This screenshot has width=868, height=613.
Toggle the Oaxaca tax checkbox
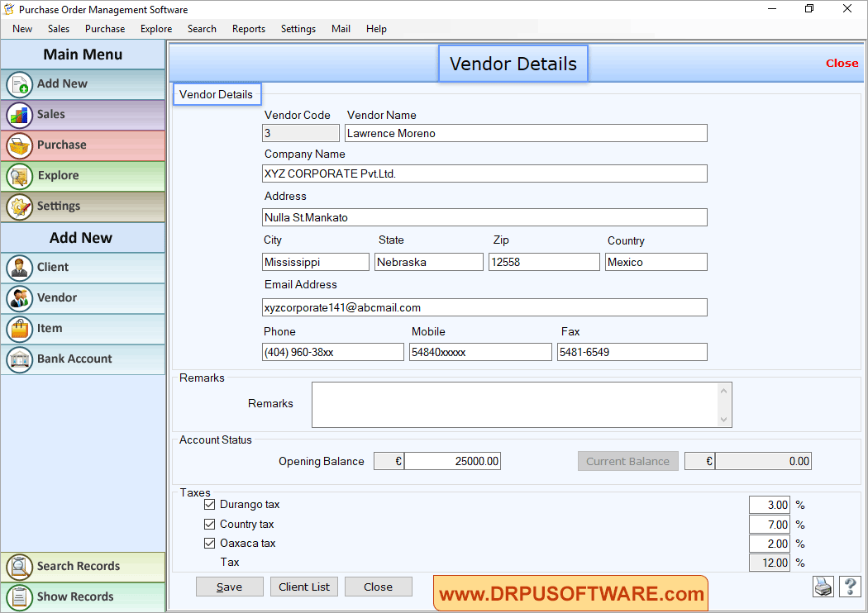(210, 543)
